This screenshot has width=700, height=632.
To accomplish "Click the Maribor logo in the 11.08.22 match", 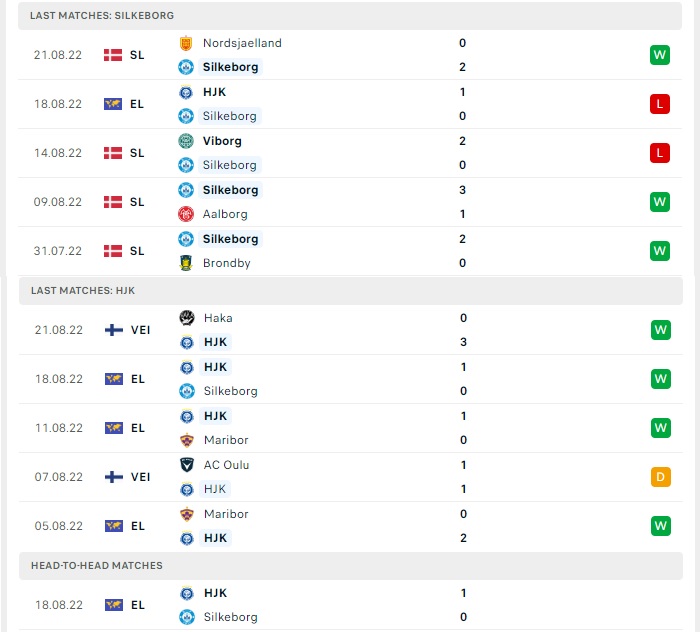I will [186, 440].
